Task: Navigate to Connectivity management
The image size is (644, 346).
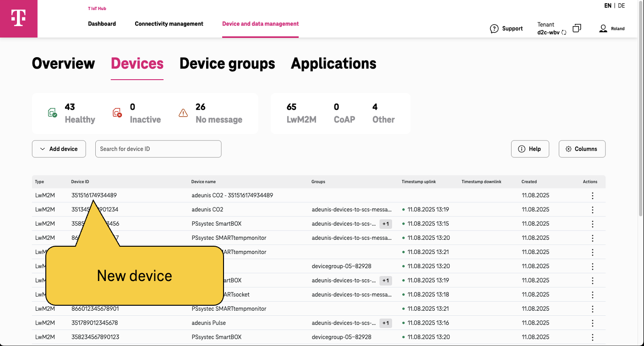Action: [x=169, y=23]
